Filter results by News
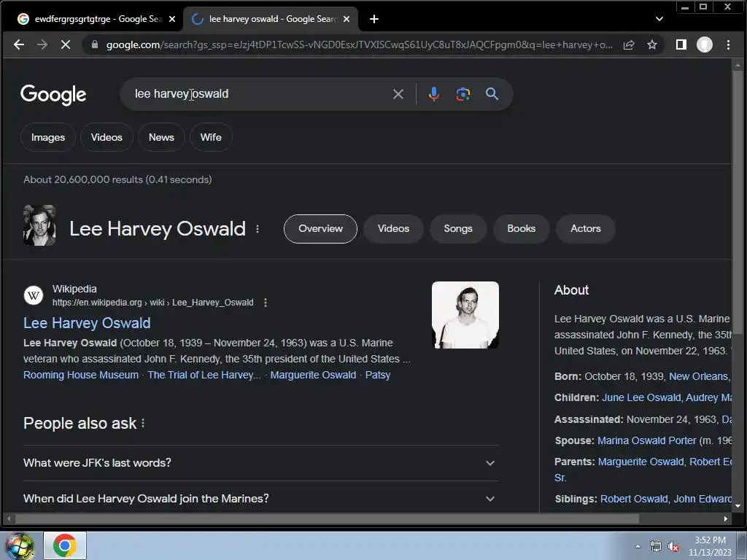Screen dimensions: 747x560 [x=161, y=138]
